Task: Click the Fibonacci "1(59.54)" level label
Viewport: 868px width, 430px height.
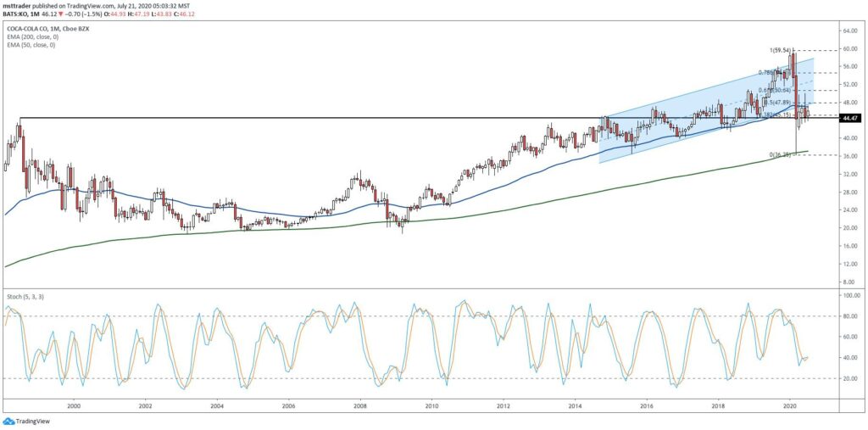Action: (x=782, y=50)
